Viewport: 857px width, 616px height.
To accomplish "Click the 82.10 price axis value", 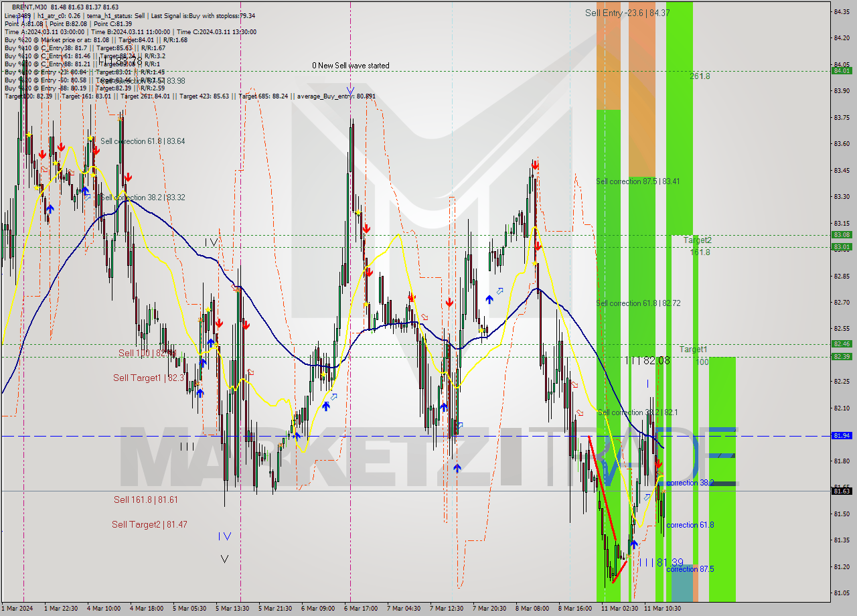I will coord(842,408).
